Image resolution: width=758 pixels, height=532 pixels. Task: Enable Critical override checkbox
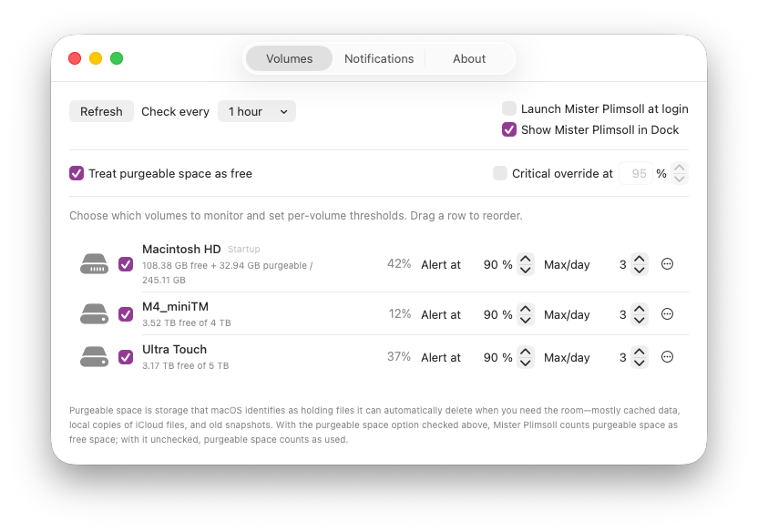[500, 173]
